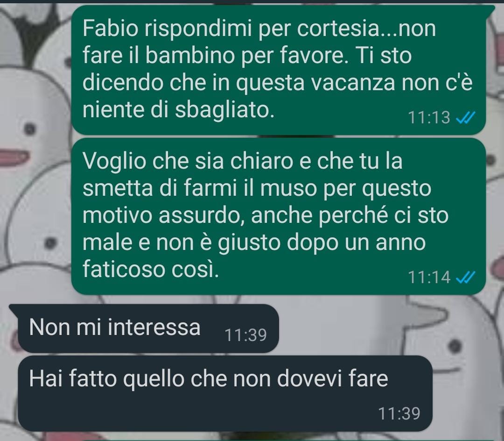504x441 pixels.
Task: Click the blue read-receipt checkmarks beside 11:13
Action: pos(465,118)
